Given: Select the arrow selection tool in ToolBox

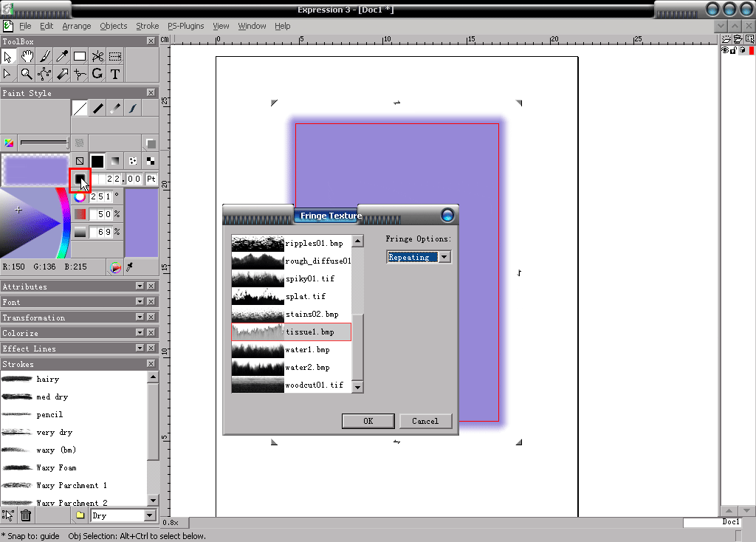Looking at the screenshot, I should click(8, 57).
